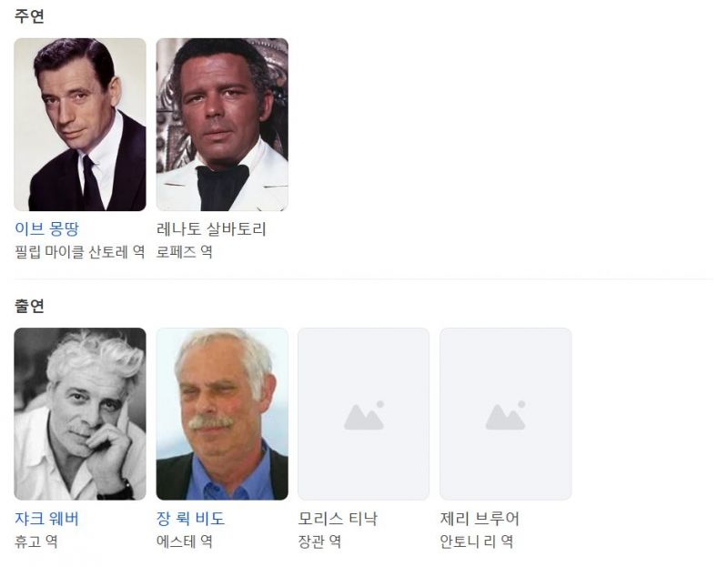Click the 레나토 살바토리 name text
Screen dimensions: 728x567
point(211,229)
